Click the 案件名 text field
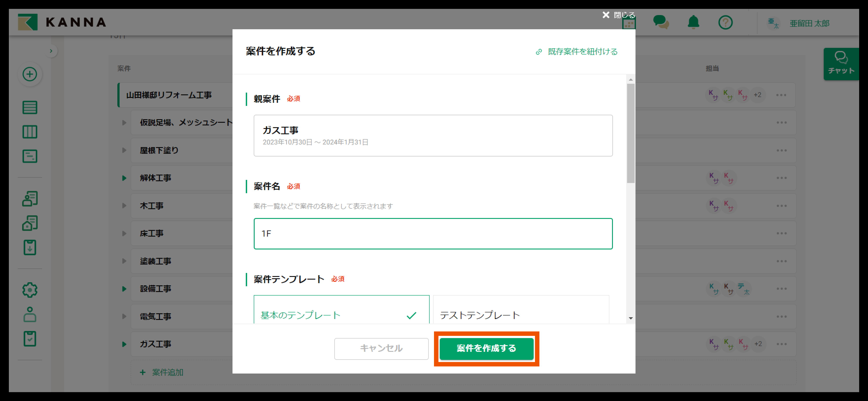 pos(433,234)
